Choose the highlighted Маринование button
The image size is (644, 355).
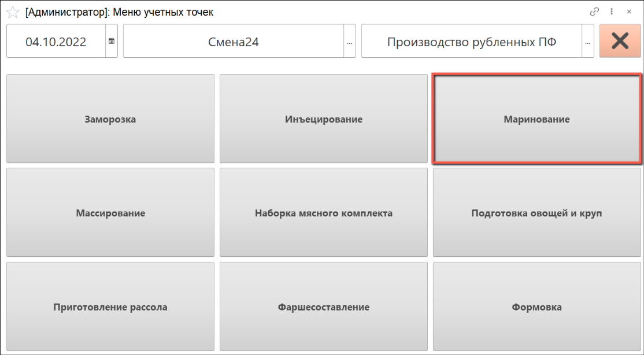click(x=536, y=119)
